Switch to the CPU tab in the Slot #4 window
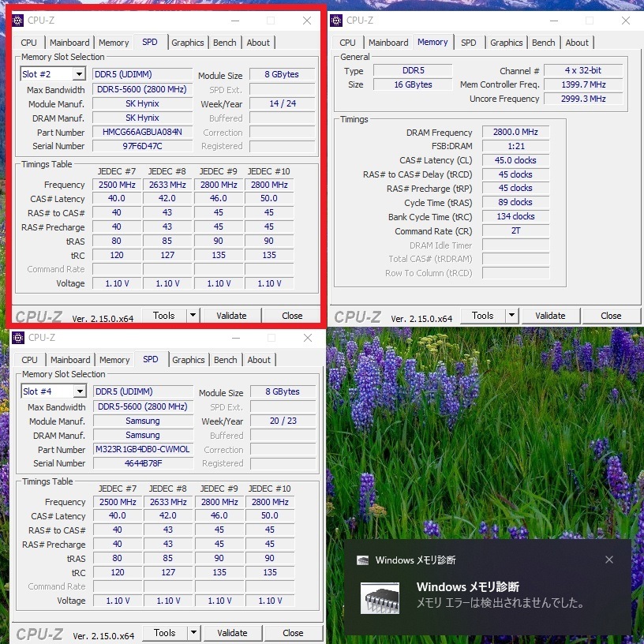Viewport: 644px width, 644px height. point(29,360)
